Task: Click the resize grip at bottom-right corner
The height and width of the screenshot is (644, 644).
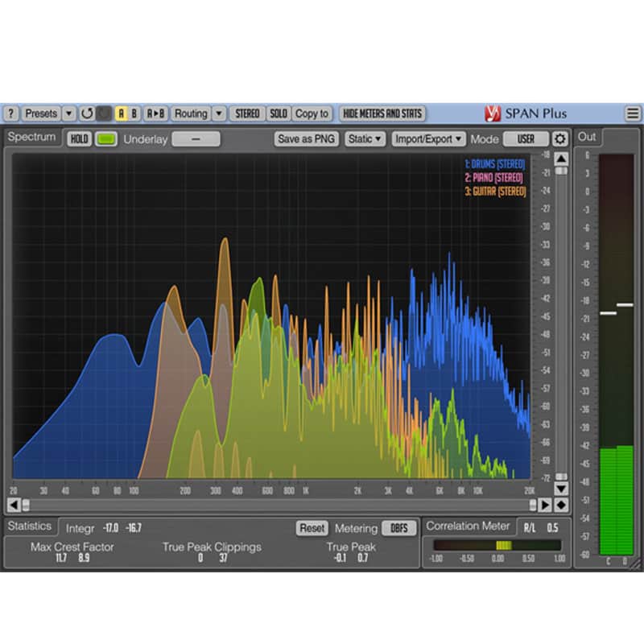Action: point(636,565)
